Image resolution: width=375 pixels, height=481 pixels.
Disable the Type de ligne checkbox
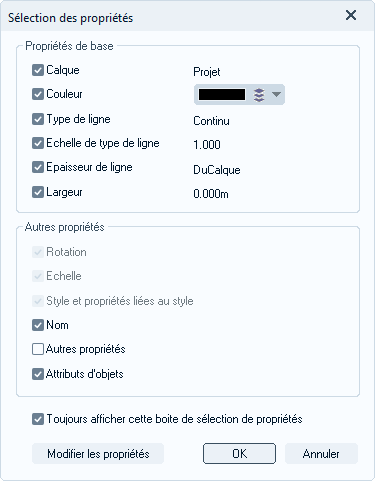click(38, 119)
